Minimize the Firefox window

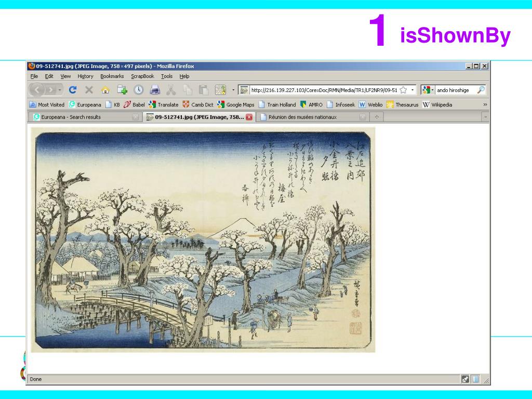(x=469, y=66)
